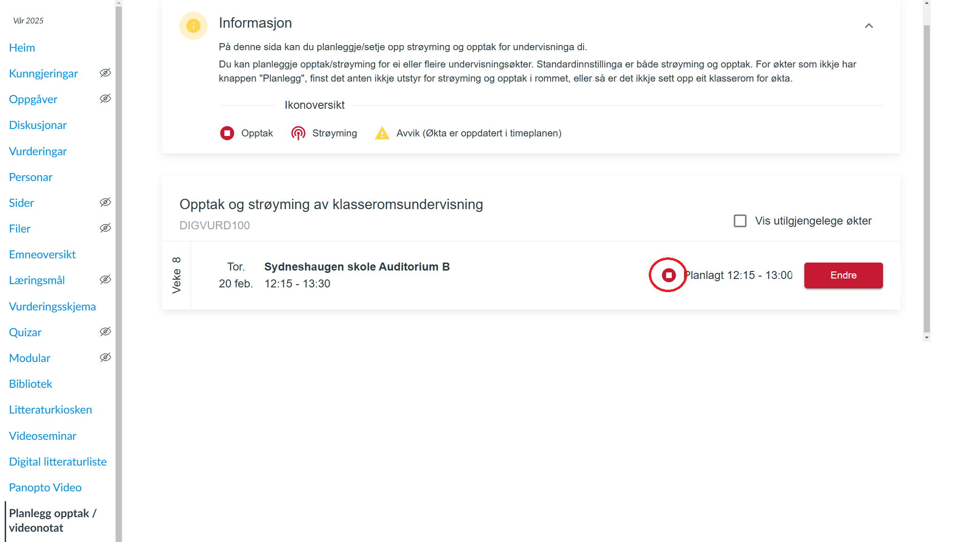The height and width of the screenshot is (542, 980).
Task: Click the yellow Informasjon info icon
Action: pyautogui.click(x=193, y=26)
